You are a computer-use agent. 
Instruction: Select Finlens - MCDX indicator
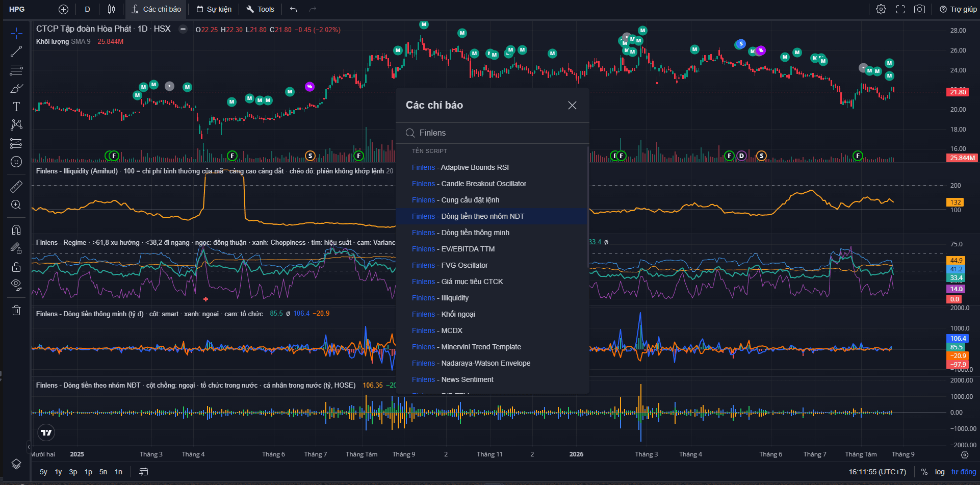click(492, 330)
